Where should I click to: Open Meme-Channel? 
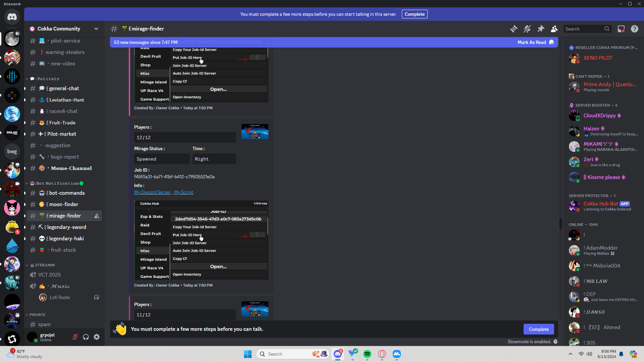pos(64,168)
